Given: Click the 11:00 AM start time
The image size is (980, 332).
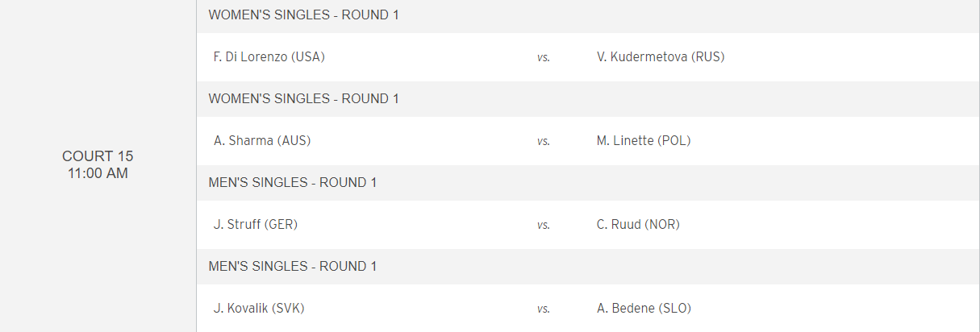Looking at the screenshot, I should point(98,172).
